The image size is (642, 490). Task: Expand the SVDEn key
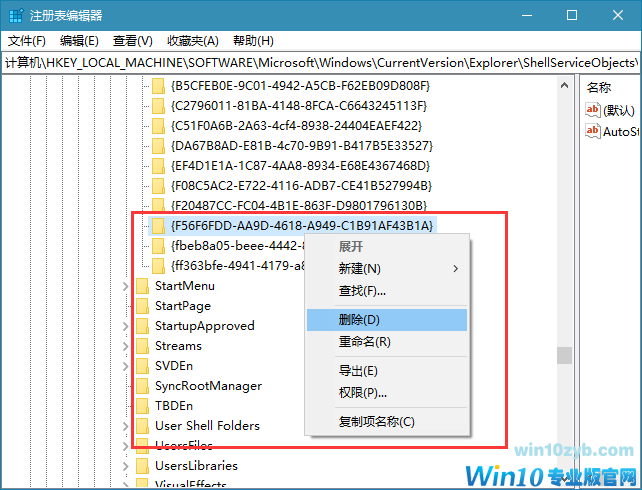tap(126, 366)
